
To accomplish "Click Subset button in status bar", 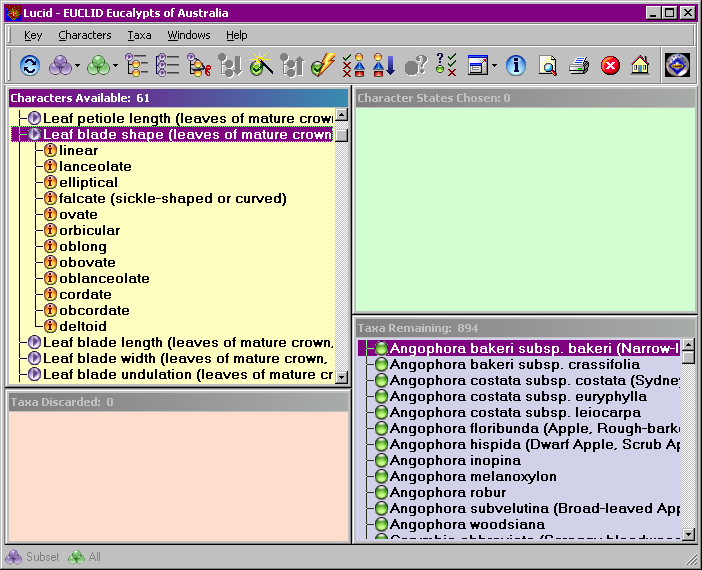I will tap(33, 557).
